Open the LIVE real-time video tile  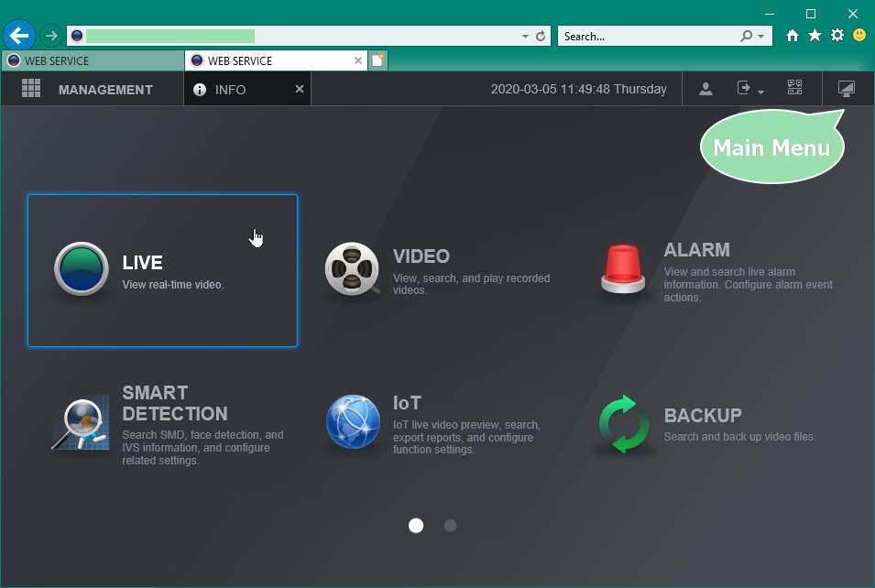[162, 270]
